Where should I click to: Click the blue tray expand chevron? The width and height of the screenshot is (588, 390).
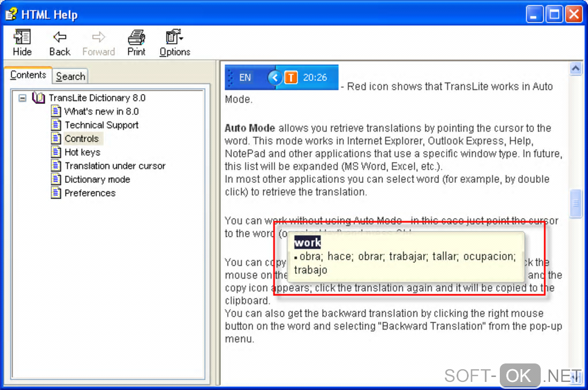point(274,78)
